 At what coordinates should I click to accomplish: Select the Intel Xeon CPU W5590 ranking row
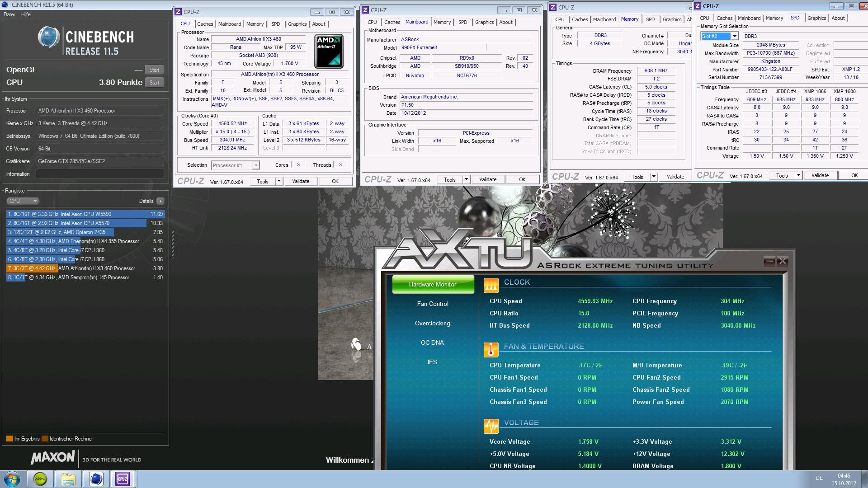85,214
